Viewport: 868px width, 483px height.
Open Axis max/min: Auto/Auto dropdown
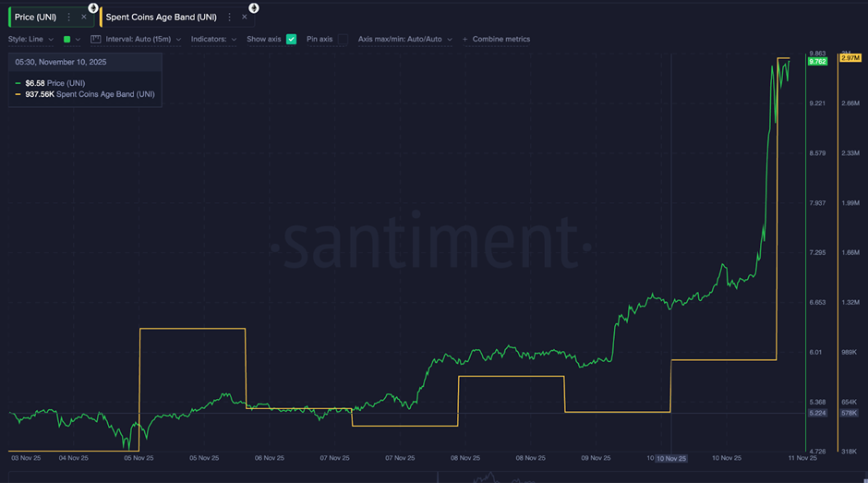(x=404, y=40)
